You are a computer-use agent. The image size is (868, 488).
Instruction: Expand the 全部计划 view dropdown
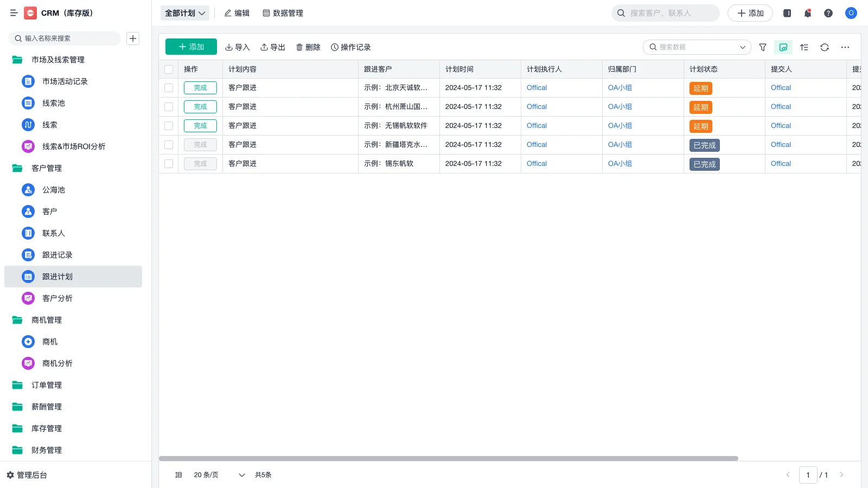(185, 13)
